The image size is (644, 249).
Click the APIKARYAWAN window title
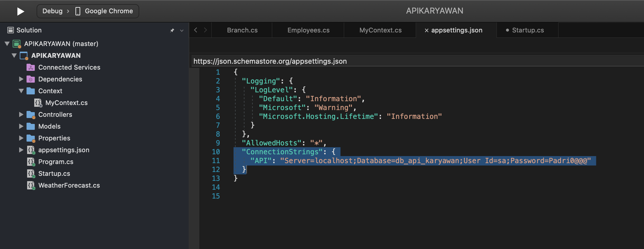[435, 11]
